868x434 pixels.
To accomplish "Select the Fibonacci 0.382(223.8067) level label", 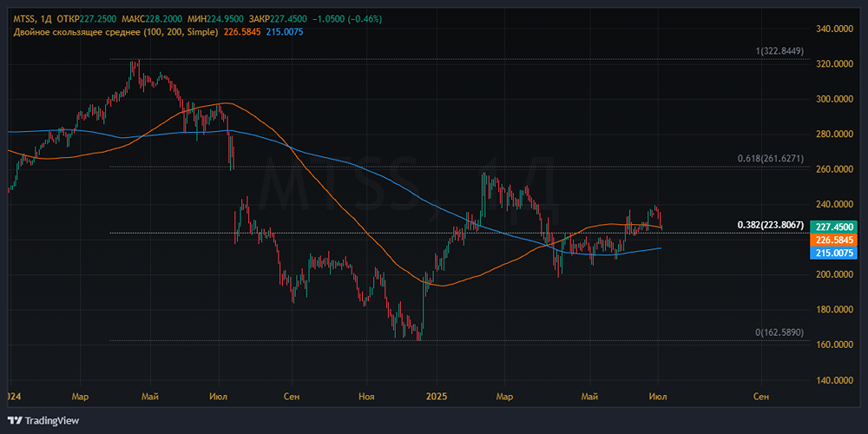I will (771, 225).
